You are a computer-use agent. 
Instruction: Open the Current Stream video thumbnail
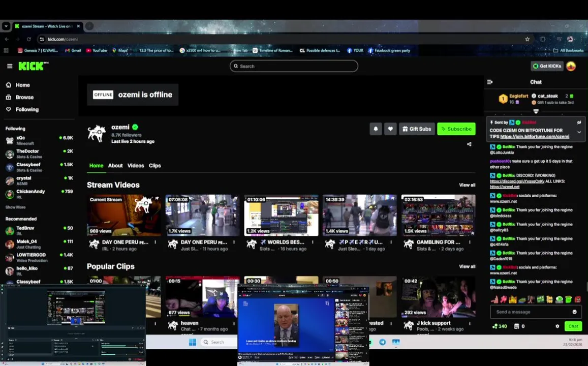pos(124,215)
